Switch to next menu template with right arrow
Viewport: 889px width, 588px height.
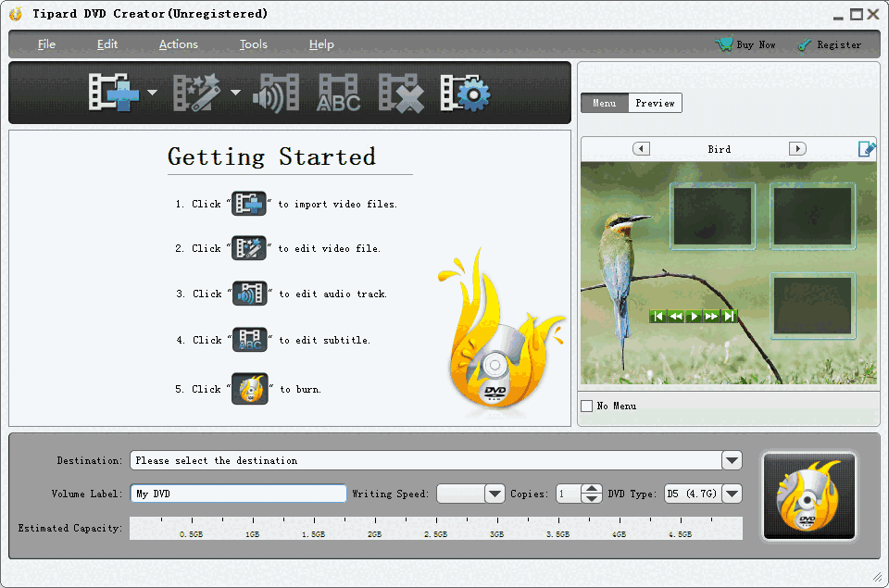point(797,148)
